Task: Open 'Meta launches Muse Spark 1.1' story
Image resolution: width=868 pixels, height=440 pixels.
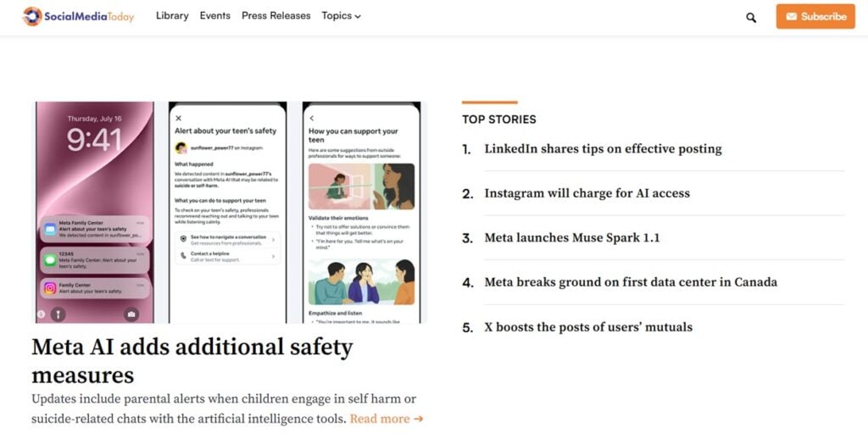Action: point(572,238)
